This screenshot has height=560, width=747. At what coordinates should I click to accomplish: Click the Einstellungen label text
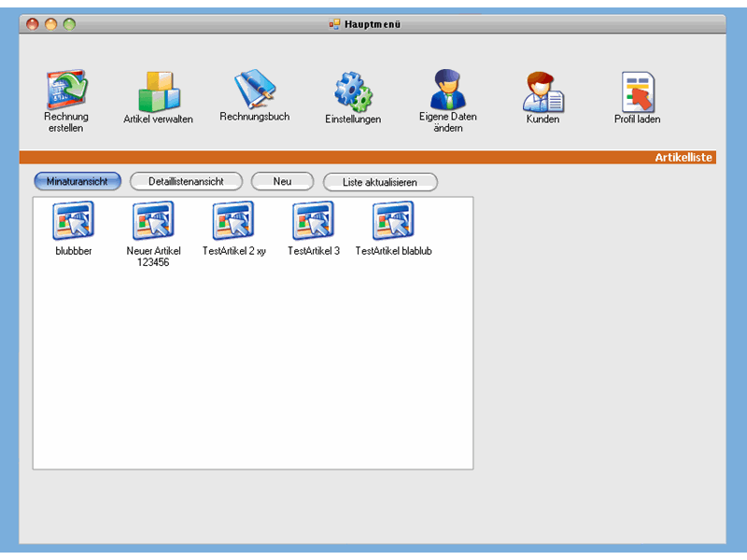(x=353, y=119)
